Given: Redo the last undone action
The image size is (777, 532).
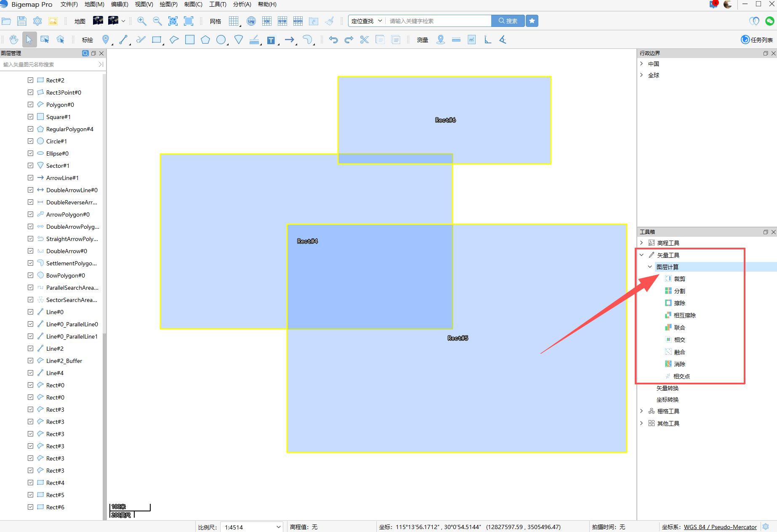Looking at the screenshot, I should (x=349, y=40).
